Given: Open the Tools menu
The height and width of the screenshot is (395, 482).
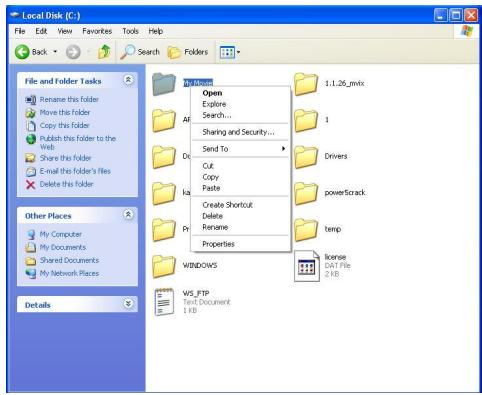Looking at the screenshot, I should pyautogui.click(x=130, y=31).
